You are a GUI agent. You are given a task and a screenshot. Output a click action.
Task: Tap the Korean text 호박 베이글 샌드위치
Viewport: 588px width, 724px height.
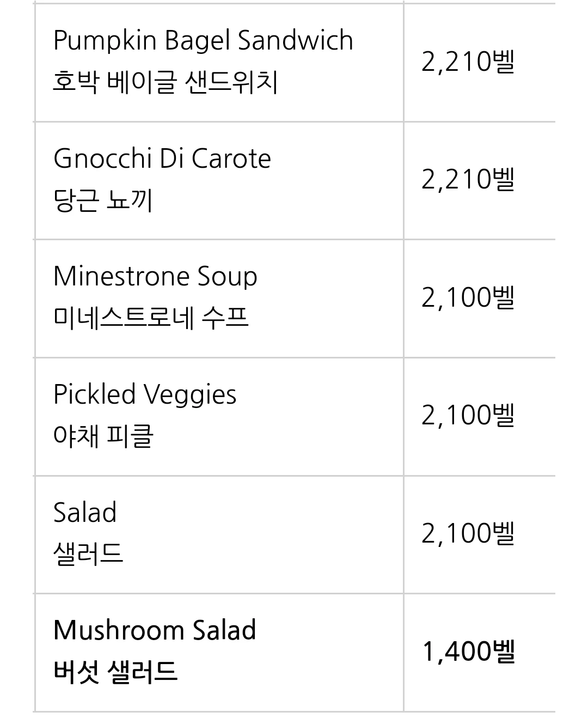[x=165, y=82]
